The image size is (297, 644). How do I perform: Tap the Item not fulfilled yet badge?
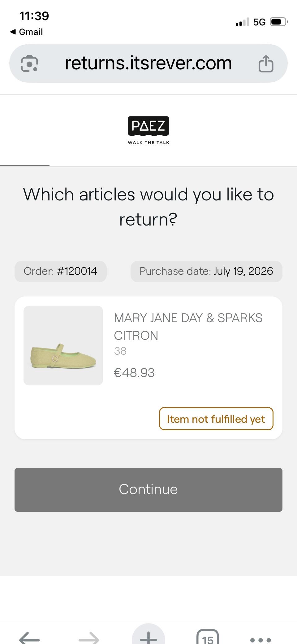coord(216,419)
